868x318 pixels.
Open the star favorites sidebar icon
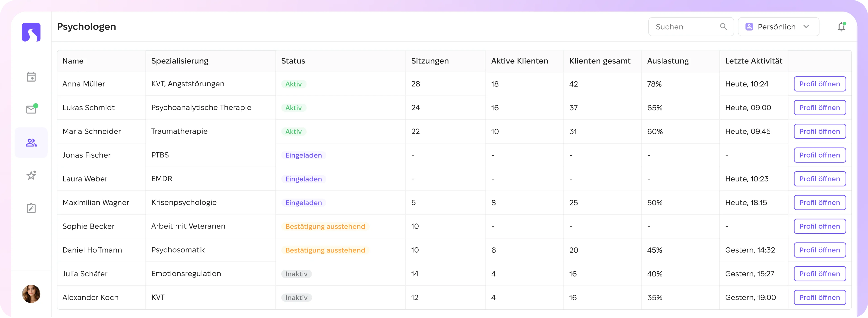31,175
